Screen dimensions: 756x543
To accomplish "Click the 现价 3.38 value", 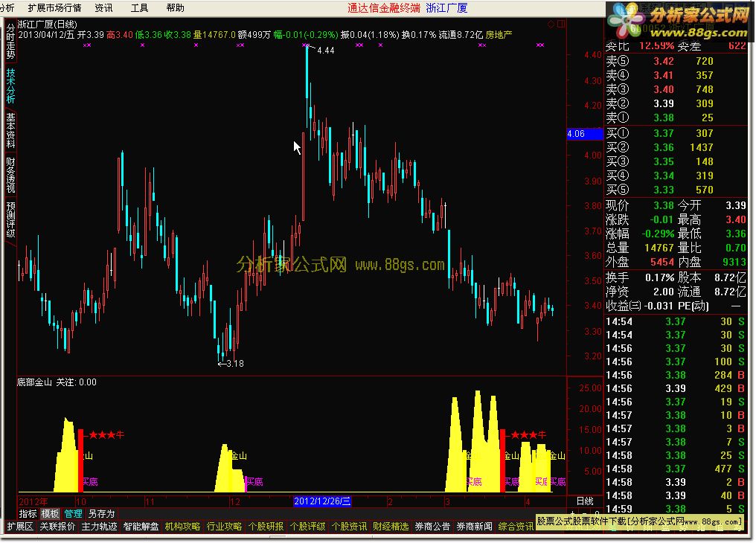I will tap(664, 206).
